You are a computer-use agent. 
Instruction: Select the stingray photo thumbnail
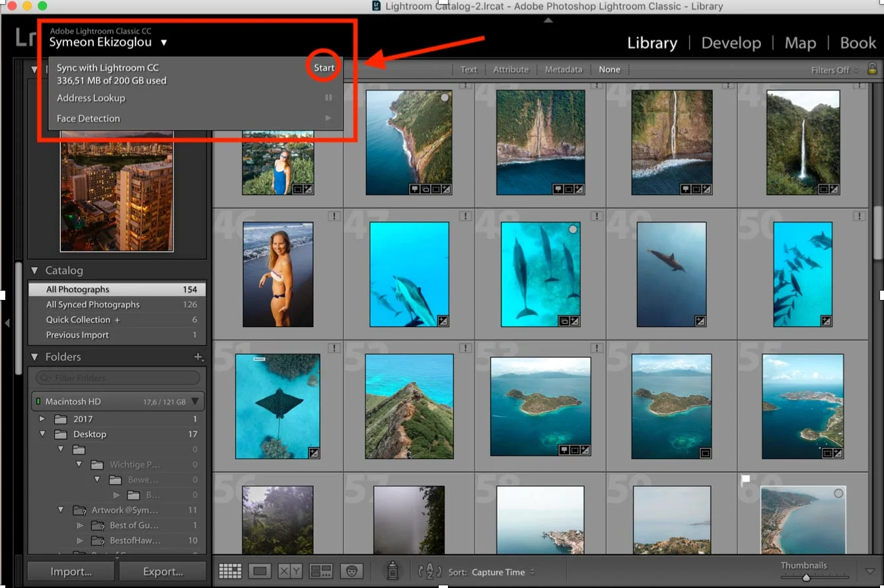point(277,406)
